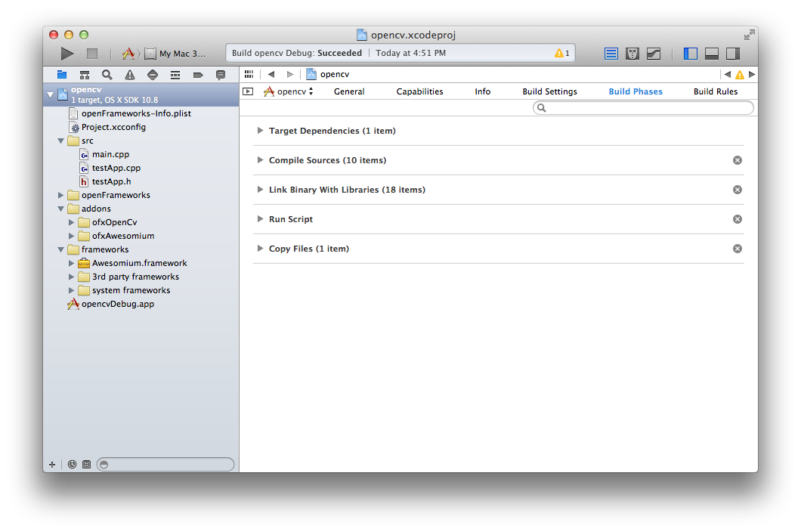Collapse the opencv project root
This screenshot has height=532, width=801.
click(50, 94)
